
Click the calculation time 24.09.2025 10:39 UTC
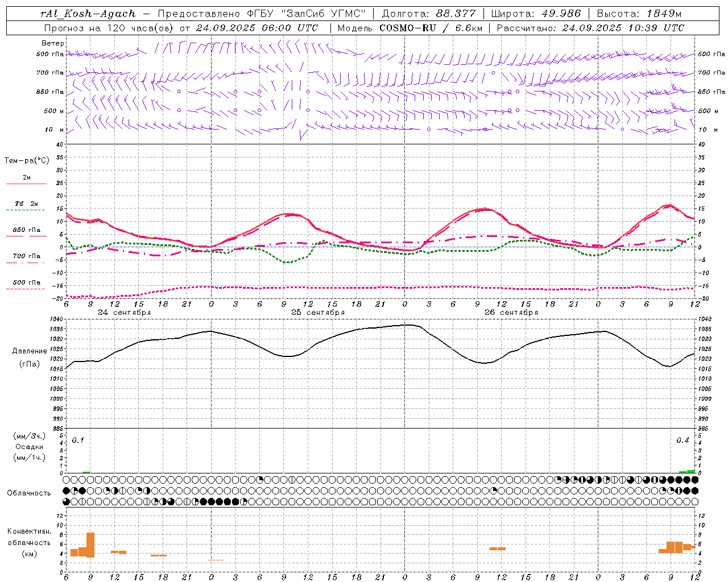point(623,28)
